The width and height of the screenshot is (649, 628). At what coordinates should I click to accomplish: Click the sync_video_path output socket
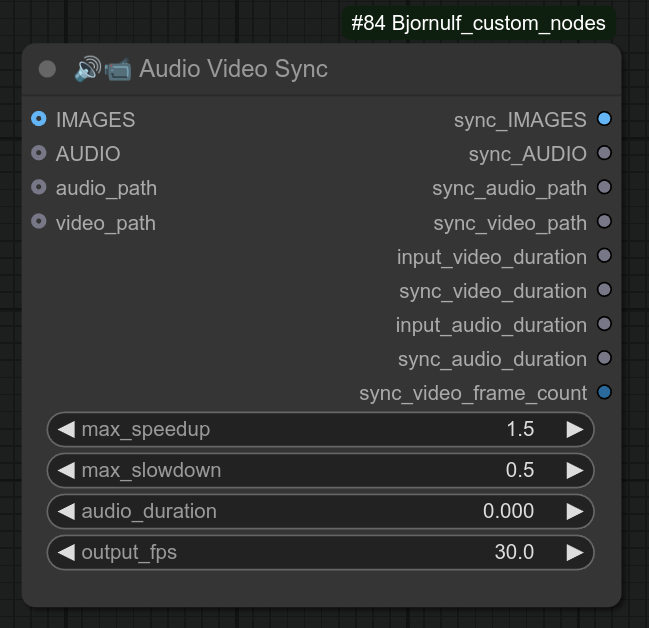pyautogui.click(x=604, y=221)
